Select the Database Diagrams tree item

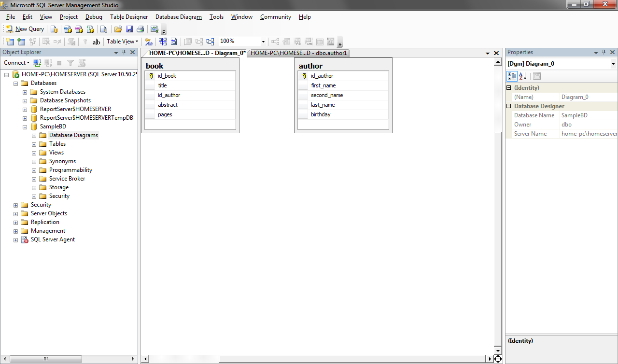(x=73, y=135)
